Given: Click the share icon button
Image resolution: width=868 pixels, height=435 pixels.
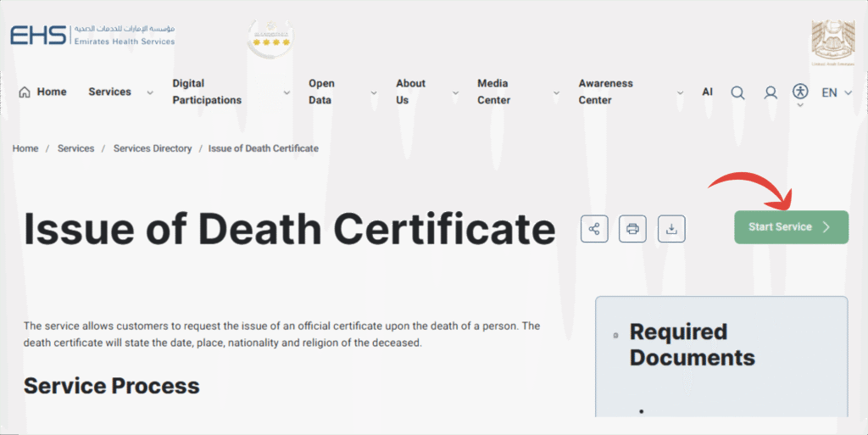Looking at the screenshot, I should coord(594,228).
